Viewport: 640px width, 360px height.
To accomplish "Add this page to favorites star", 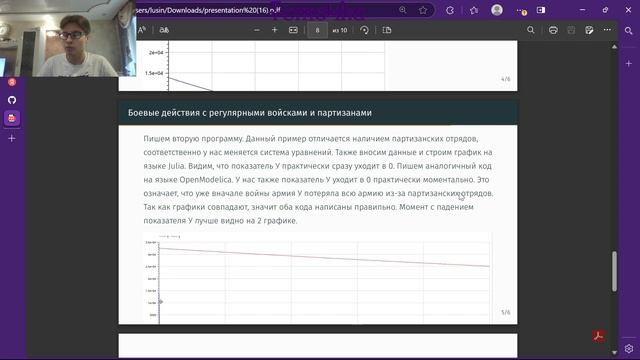I will (423, 10).
